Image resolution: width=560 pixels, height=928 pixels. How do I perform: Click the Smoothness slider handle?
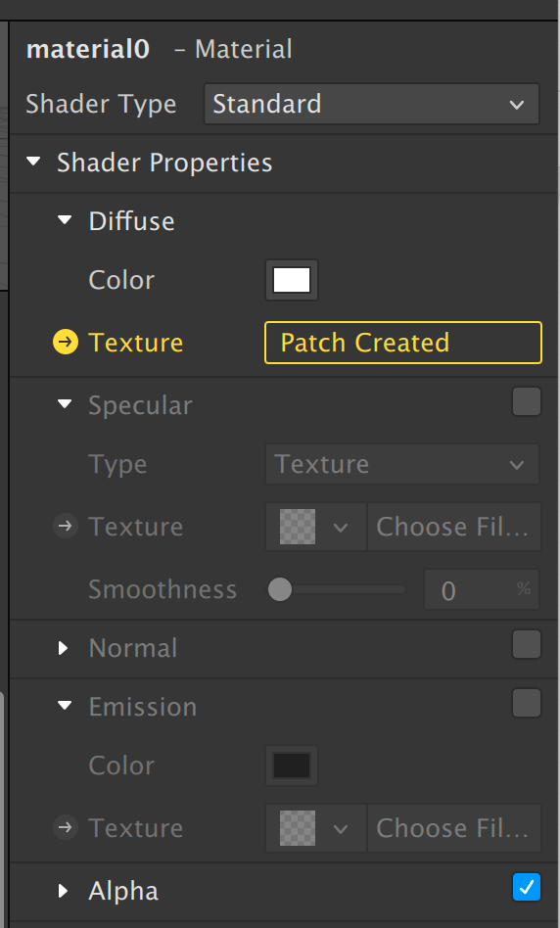tap(279, 589)
